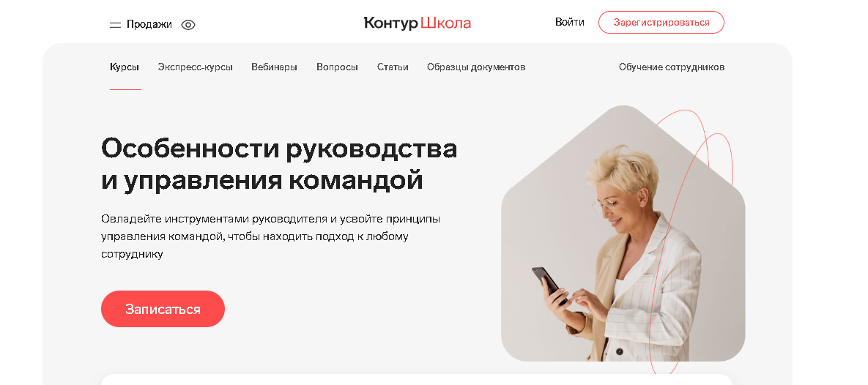The height and width of the screenshot is (385, 868).
Task: Click the black Контур word in the logo
Action: 391,23
